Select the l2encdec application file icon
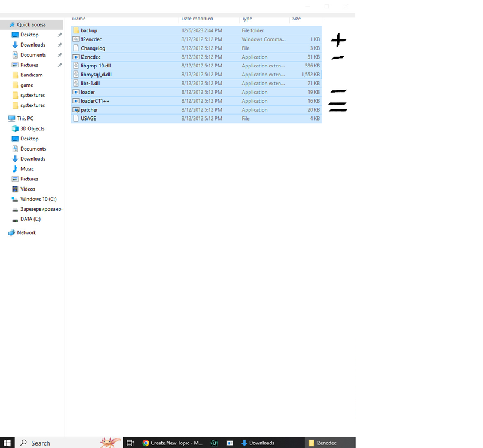The width and height of the screenshot is (483, 448). (76, 57)
